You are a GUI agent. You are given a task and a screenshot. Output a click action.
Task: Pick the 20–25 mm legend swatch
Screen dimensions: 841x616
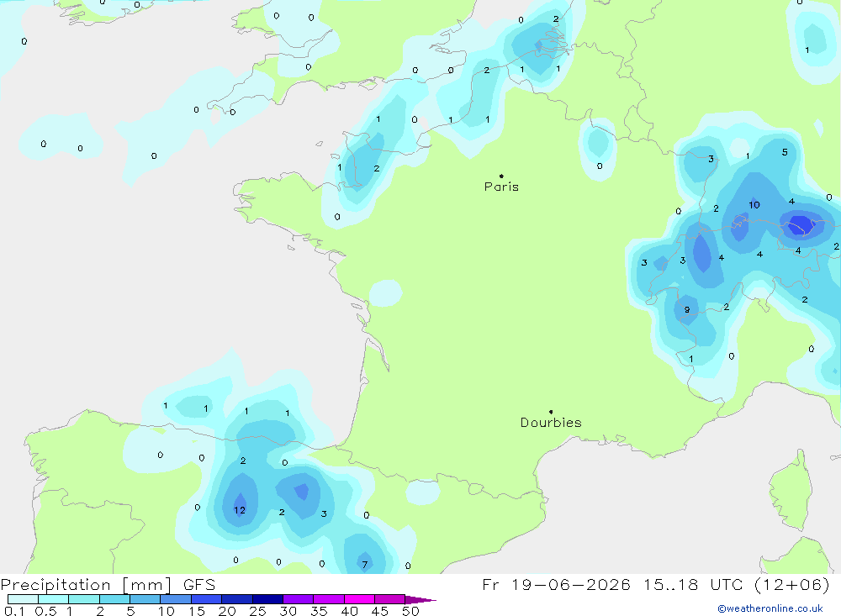pyautogui.click(x=237, y=599)
